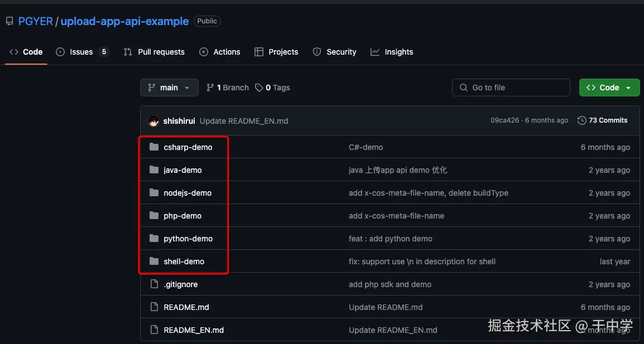Select the Code tab
Screen dimensions: 644x344
point(26,52)
